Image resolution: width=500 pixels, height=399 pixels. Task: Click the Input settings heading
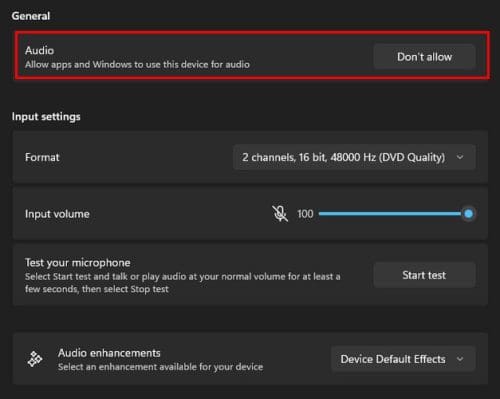46,117
